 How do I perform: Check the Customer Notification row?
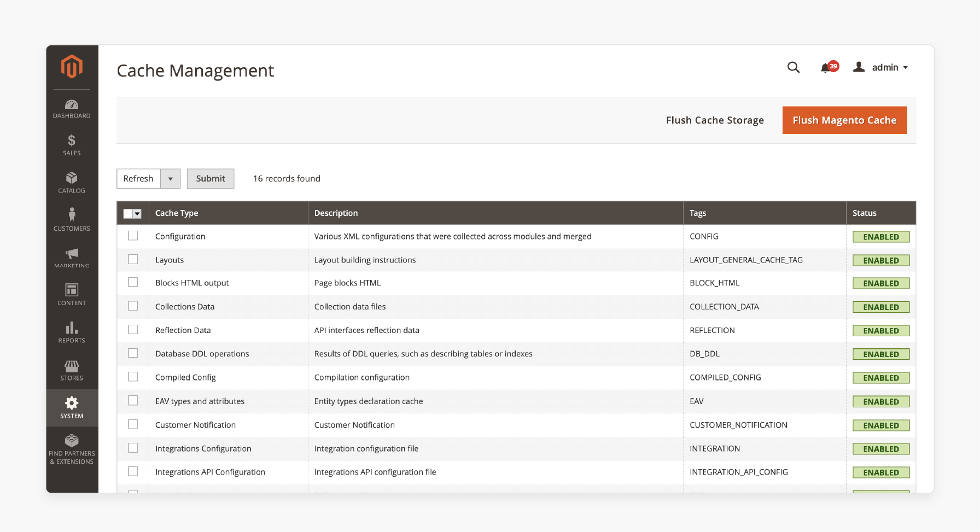pos(133,424)
